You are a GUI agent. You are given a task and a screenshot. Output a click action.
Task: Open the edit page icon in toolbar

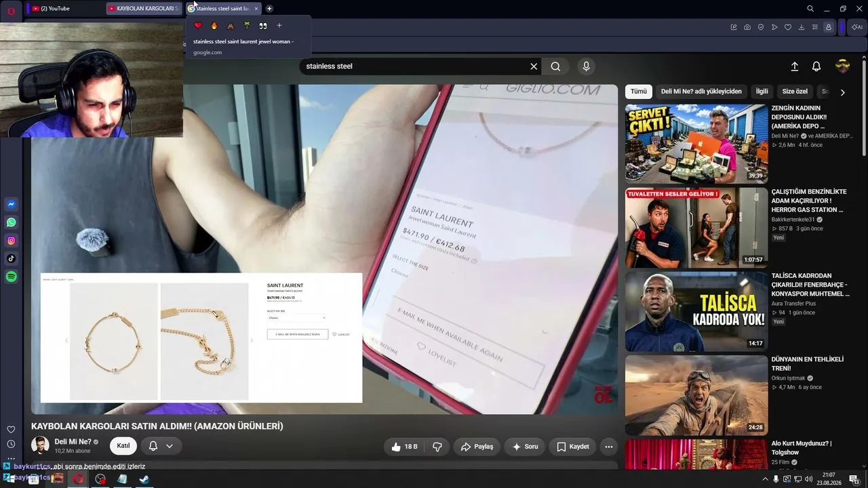(x=734, y=27)
